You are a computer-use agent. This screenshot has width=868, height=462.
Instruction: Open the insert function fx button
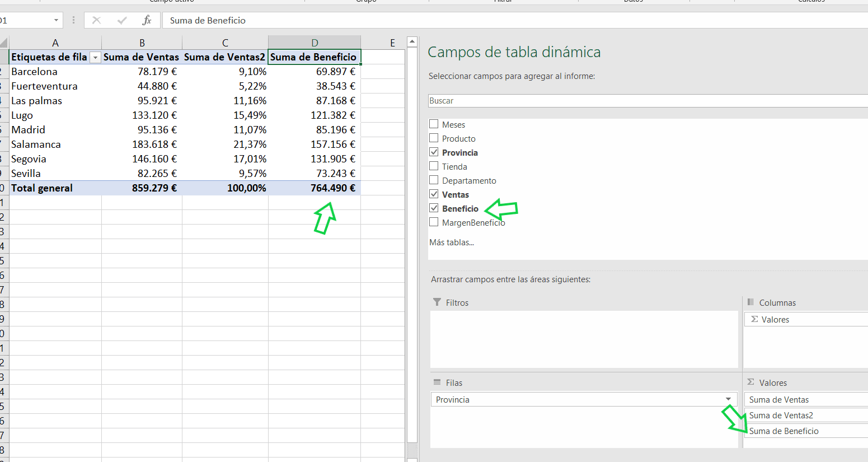click(x=147, y=20)
